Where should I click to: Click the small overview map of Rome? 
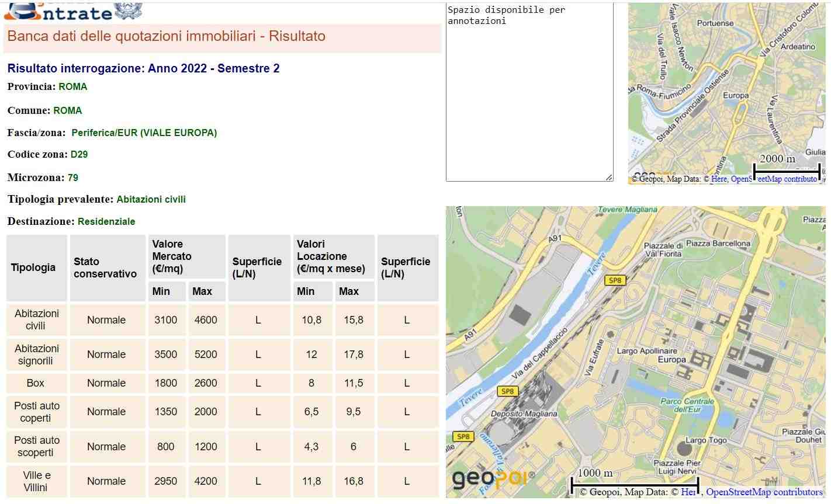tap(726, 93)
